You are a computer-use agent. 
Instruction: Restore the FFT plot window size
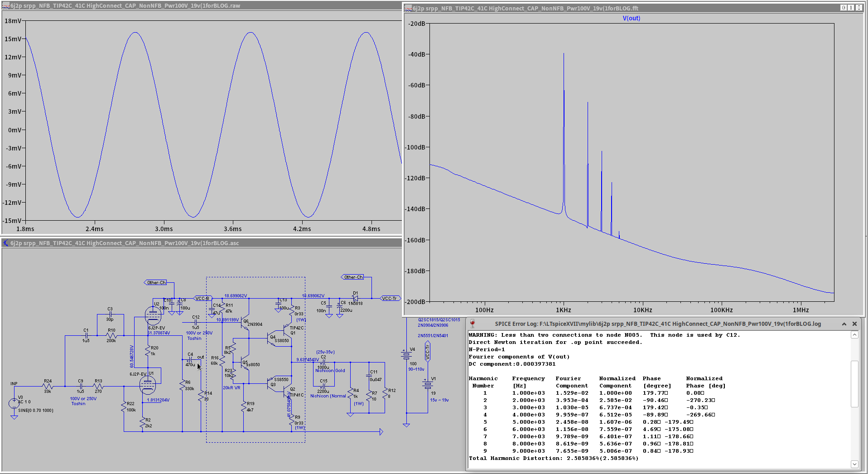(851, 8)
